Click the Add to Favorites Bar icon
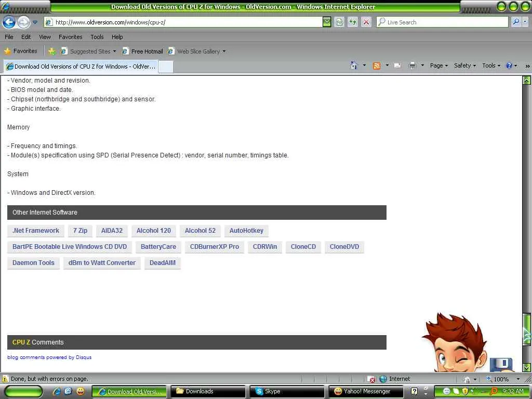The height and width of the screenshot is (399, 532). 52,51
